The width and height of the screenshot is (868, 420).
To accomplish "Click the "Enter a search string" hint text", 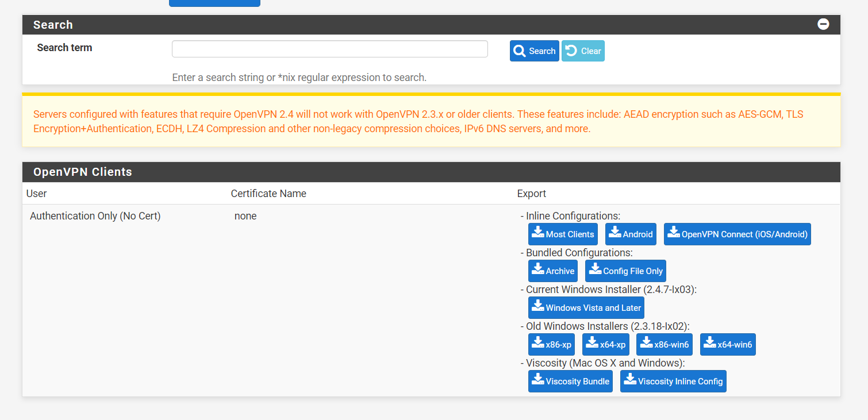I will tap(299, 78).
